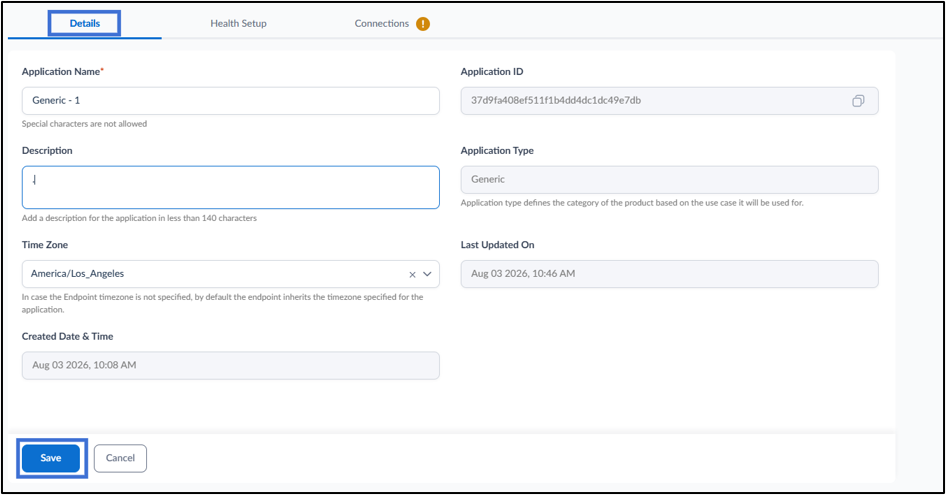946x495 pixels.
Task: Click the 'Created Date & Time' label
Action: [68, 336]
